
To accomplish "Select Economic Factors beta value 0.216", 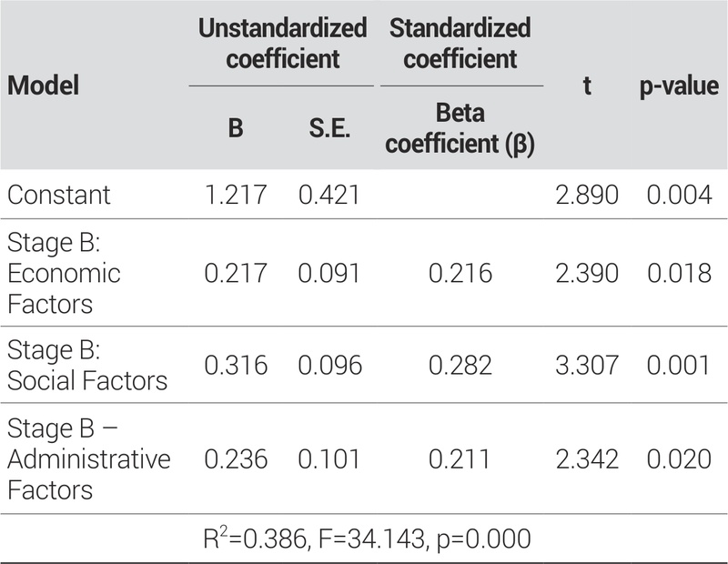I will coord(460,273).
